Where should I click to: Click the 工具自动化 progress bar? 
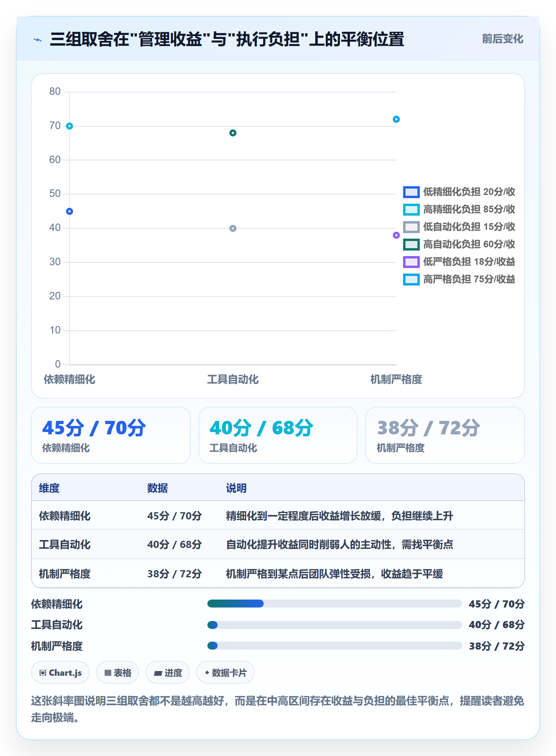tap(334, 625)
